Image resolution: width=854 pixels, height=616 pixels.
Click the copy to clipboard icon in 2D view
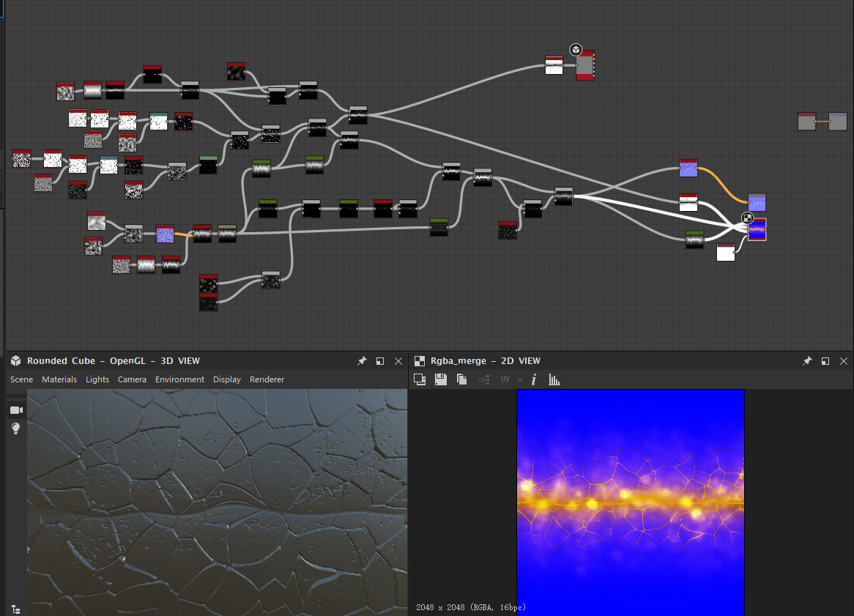tap(462, 379)
